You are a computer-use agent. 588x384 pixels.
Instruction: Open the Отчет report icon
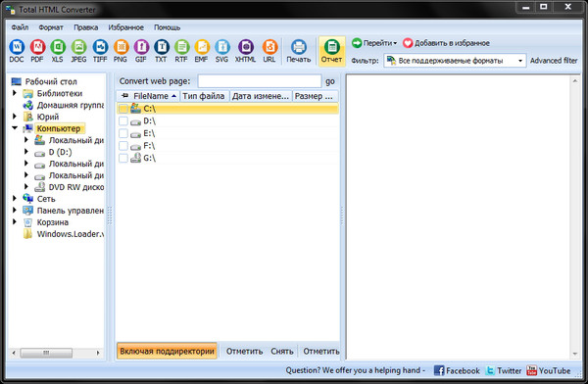(331, 48)
